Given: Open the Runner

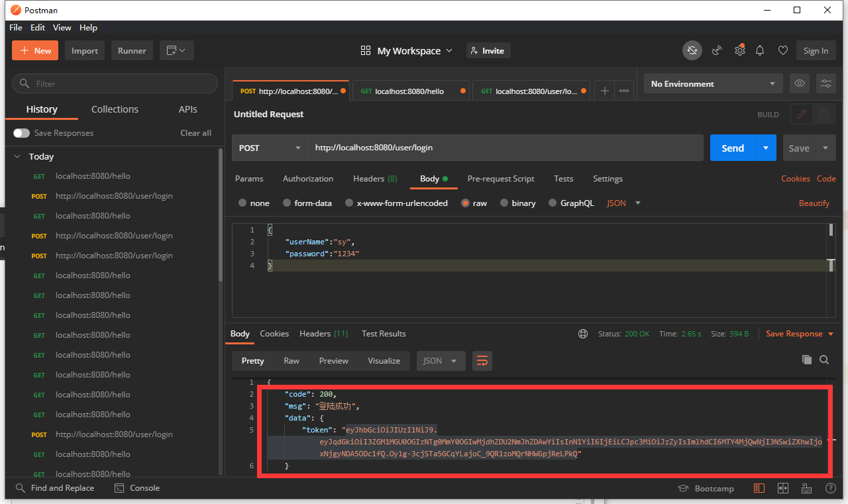Looking at the screenshot, I should [x=132, y=51].
